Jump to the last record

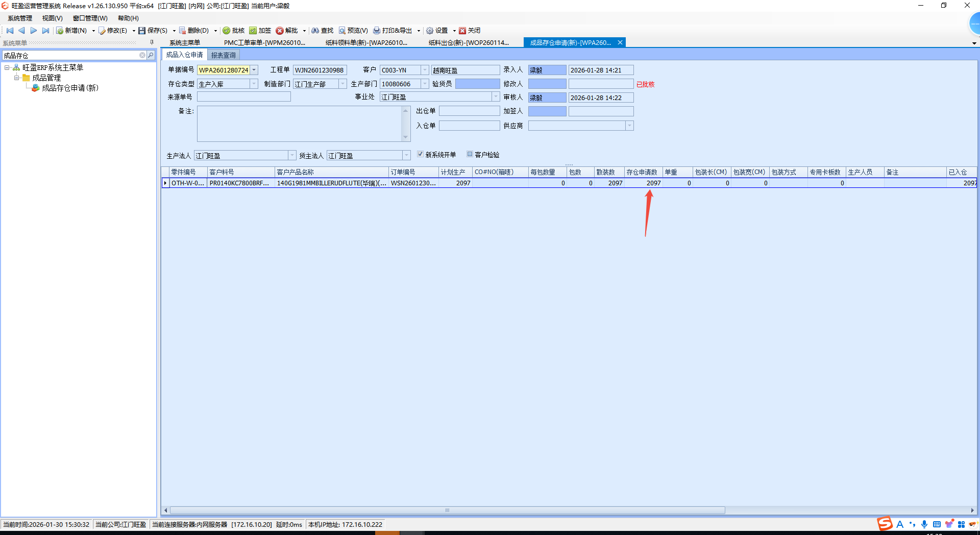45,31
